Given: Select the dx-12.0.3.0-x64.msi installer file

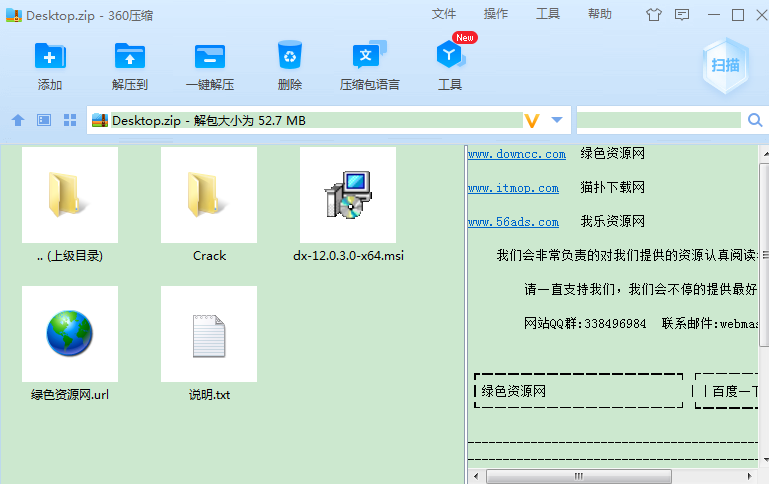Looking at the screenshot, I should tap(348, 206).
